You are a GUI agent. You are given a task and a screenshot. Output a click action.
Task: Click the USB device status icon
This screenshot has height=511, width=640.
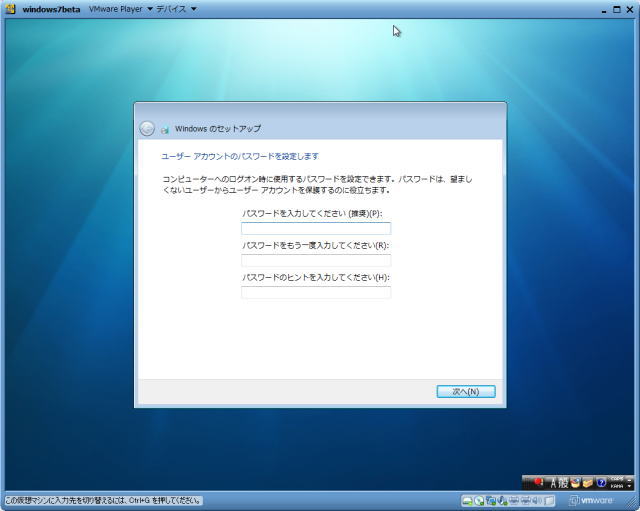point(502,501)
